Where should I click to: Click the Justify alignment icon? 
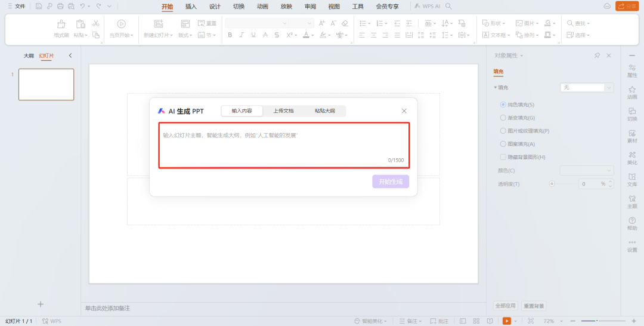(x=397, y=35)
